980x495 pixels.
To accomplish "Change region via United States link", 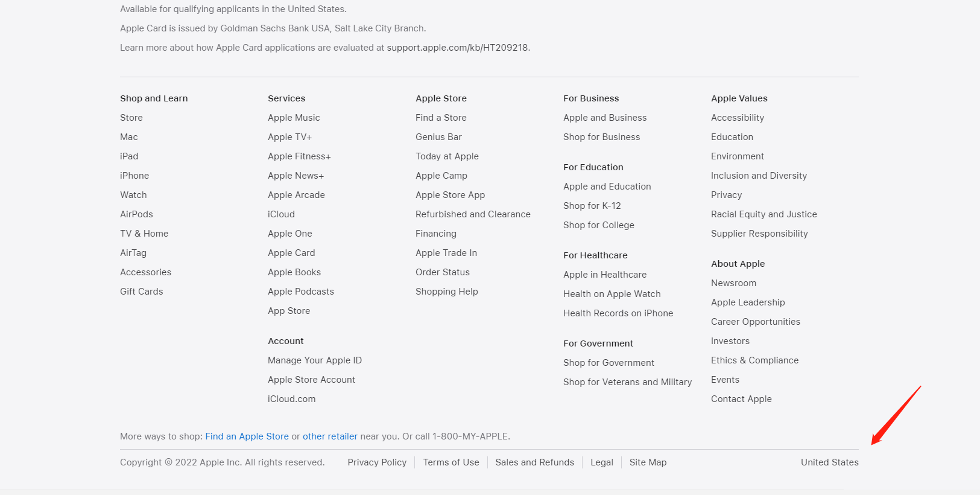I will pos(830,462).
